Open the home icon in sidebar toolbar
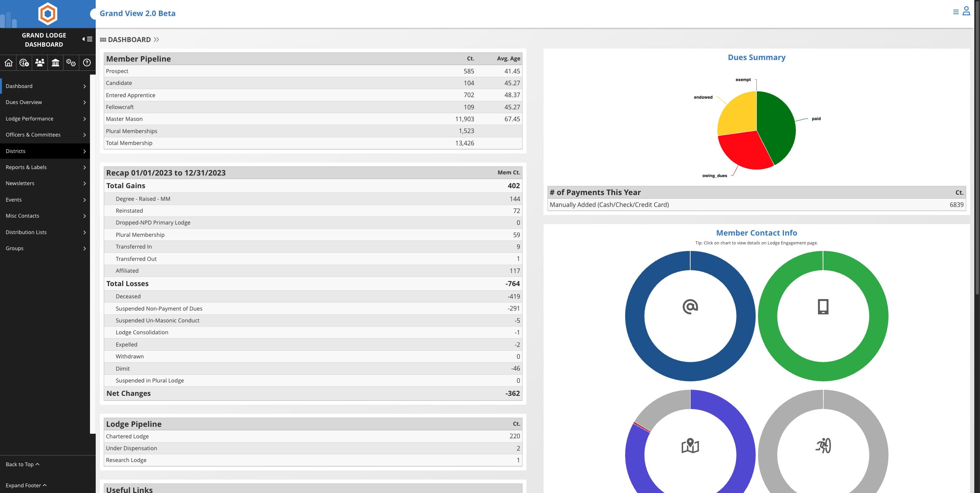Image resolution: width=980 pixels, height=493 pixels. tap(8, 63)
